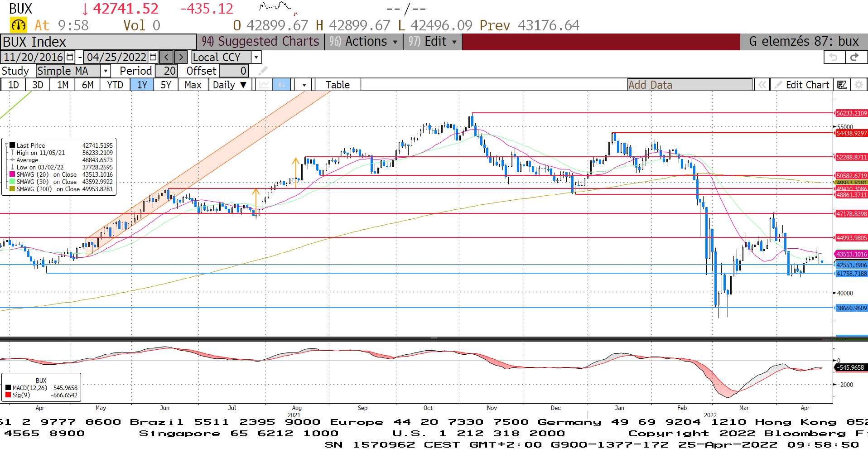This screenshot has height=468, width=868.
Task: Click the start date field 11/20/2016
Action: [x=34, y=57]
